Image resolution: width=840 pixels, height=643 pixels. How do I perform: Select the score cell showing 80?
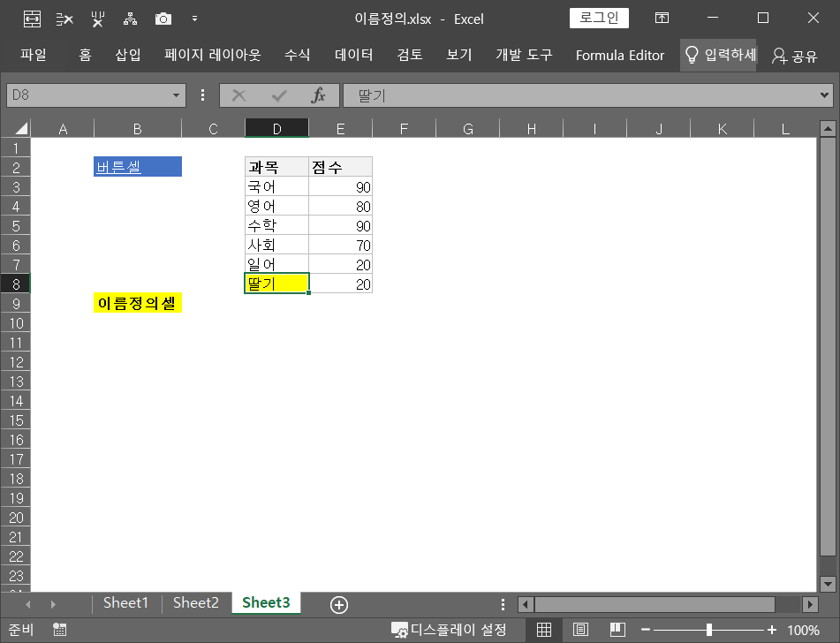(x=340, y=206)
